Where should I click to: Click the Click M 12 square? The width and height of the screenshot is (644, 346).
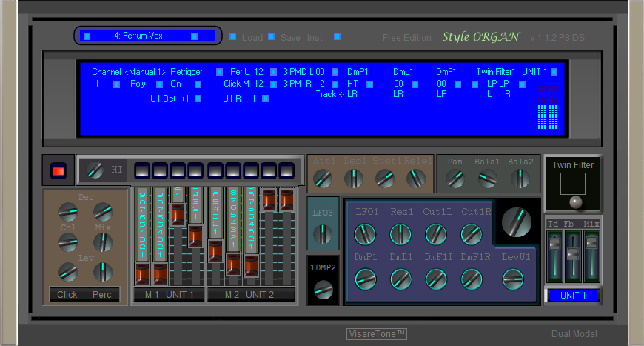click(x=274, y=84)
